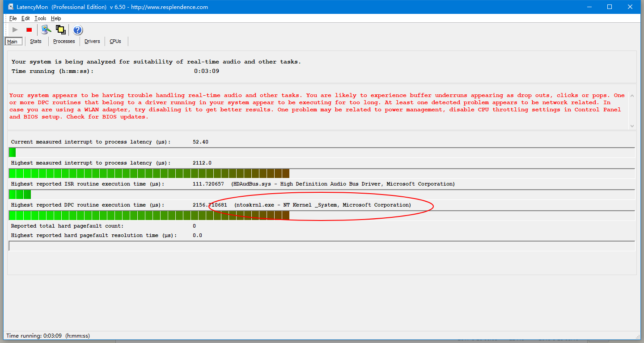Click the HDAudBus.sys driver description text
This screenshot has width=644, height=343.
(x=343, y=184)
